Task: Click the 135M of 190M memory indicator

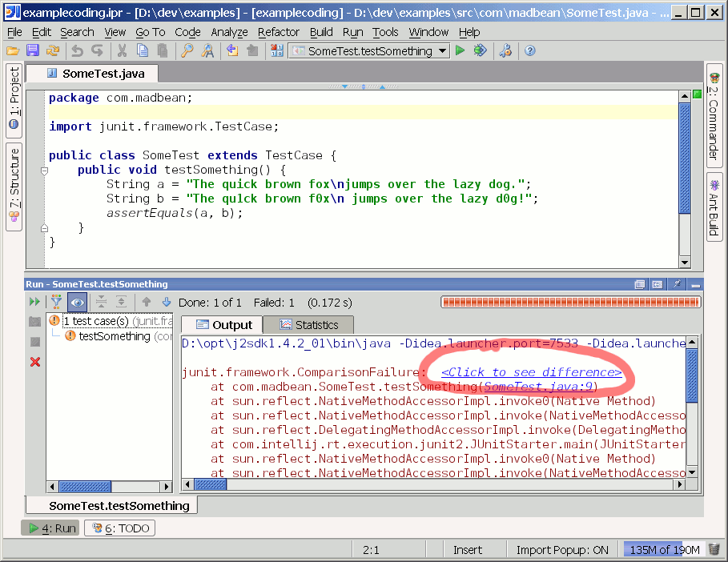Action: point(664,550)
